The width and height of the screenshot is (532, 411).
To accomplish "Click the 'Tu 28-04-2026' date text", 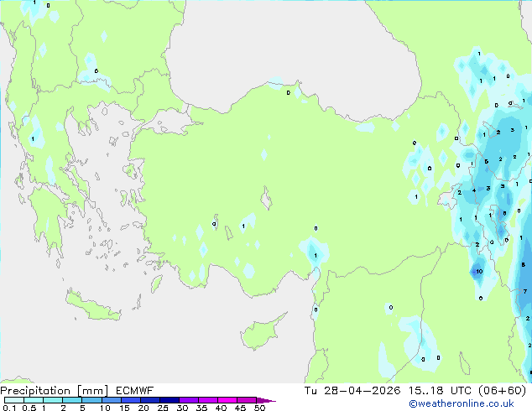I will point(352,391).
